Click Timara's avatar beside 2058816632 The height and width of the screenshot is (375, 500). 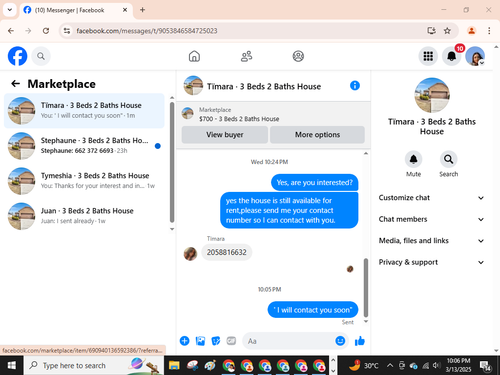coord(190,254)
